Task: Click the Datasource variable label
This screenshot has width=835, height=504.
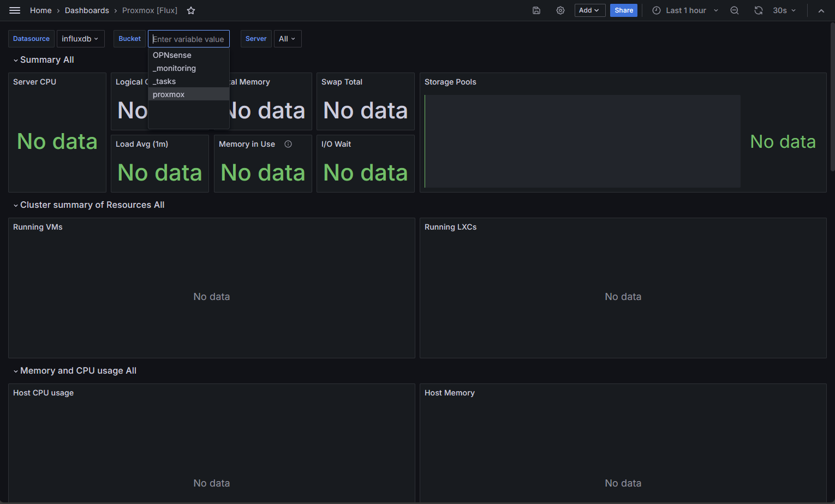Action: (31, 39)
